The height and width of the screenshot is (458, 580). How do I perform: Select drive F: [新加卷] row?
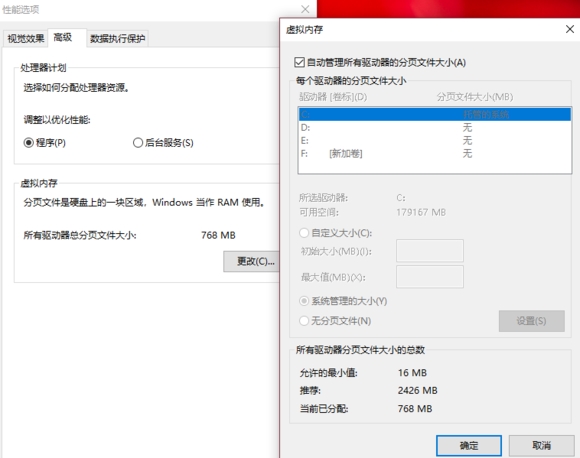[x=435, y=154]
